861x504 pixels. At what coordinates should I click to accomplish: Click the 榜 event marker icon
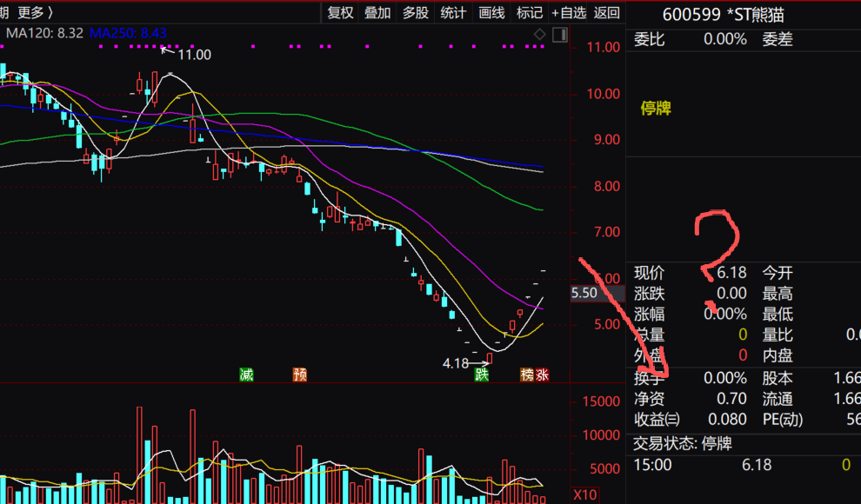[526, 375]
